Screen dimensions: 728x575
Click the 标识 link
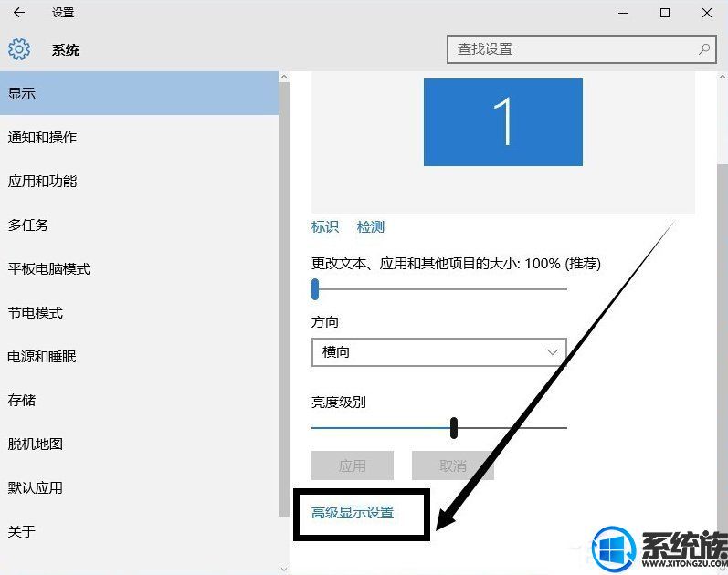coord(325,227)
